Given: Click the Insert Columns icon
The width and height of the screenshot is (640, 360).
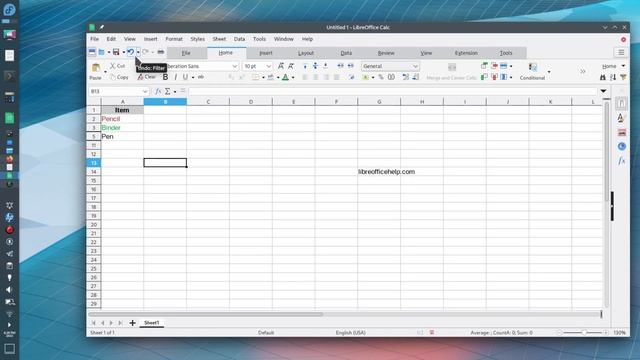Looking at the screenshot, I should point(484,77).
